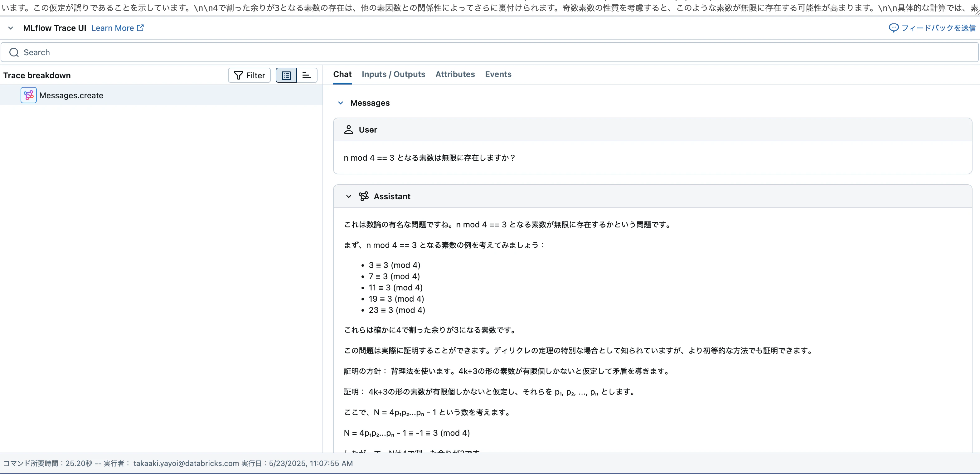Screen dimensions: 980x476
Task: Click the bullet '19 ≡ 3 (mod 4)'
Action: 396,299
